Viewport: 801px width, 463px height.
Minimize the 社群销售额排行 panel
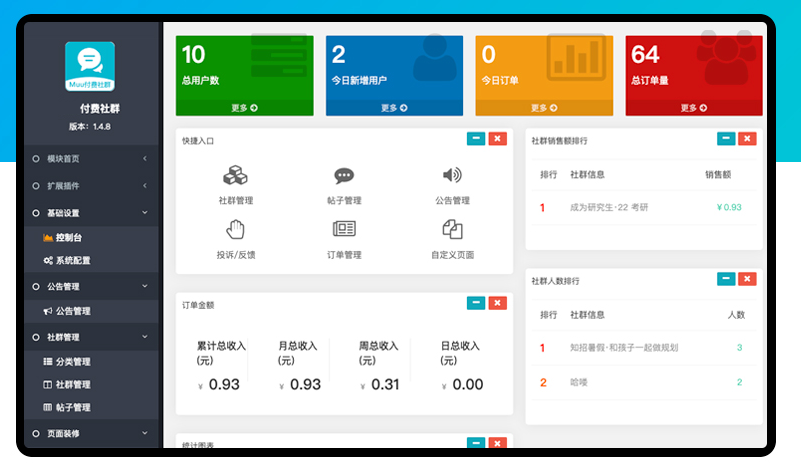point(725,139)
